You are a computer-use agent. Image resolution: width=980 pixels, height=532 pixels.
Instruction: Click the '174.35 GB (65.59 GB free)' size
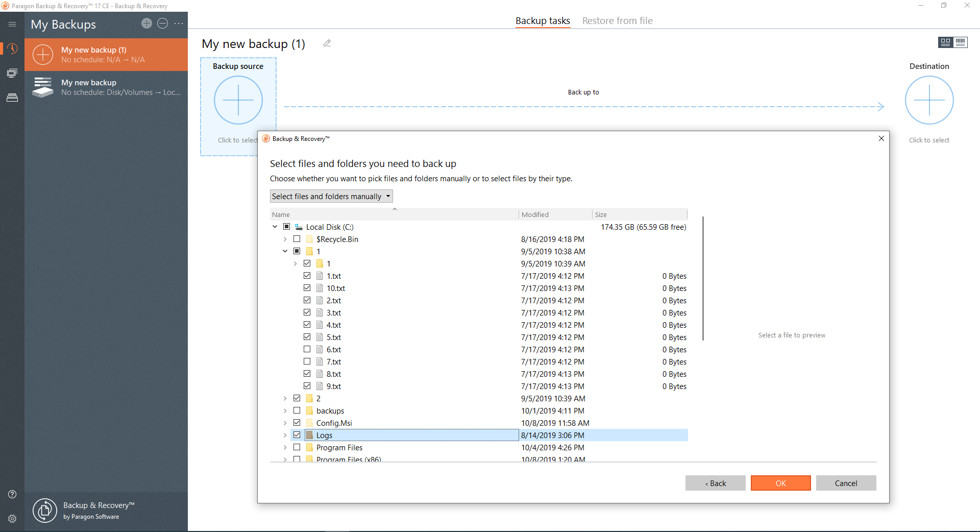pos(643,227)
